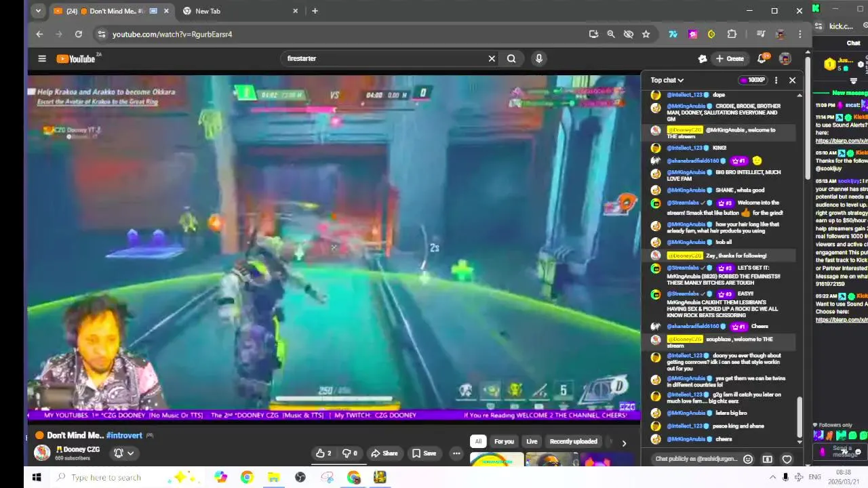
Task: Go forward in the browser
Action: tap(59, 34)
